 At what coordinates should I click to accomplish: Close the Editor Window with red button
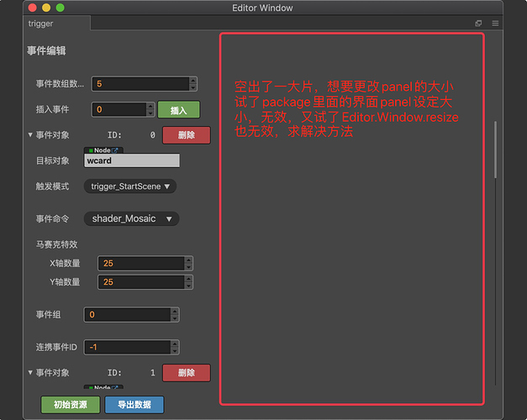point(33,8)
